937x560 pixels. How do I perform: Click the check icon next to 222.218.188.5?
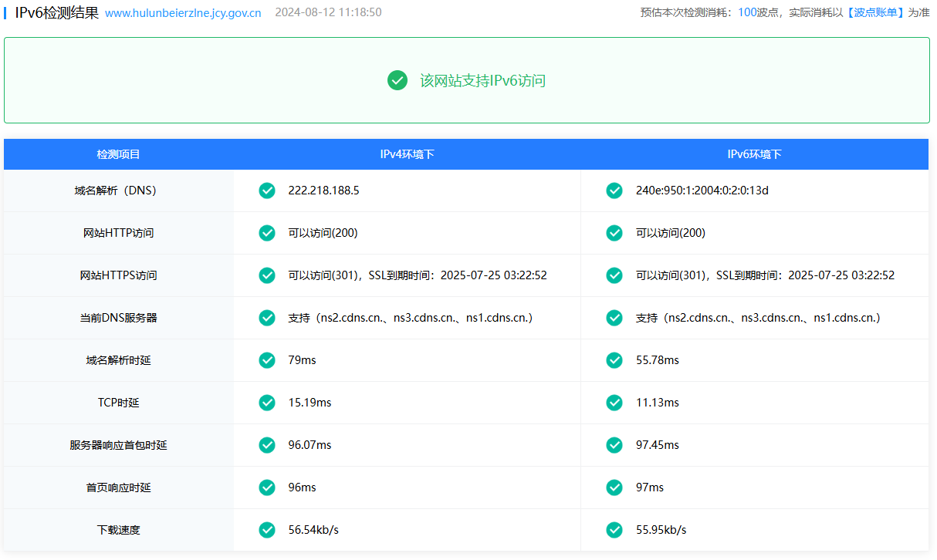(267, 191)
